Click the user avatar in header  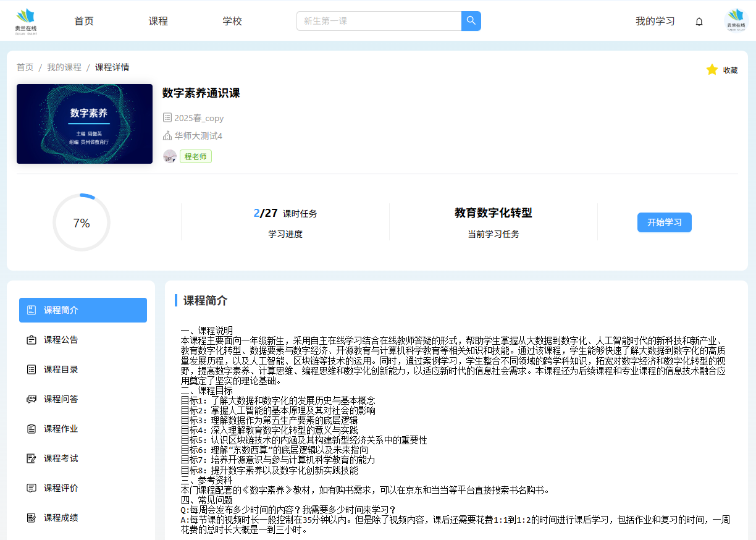(x=736, y=21)
